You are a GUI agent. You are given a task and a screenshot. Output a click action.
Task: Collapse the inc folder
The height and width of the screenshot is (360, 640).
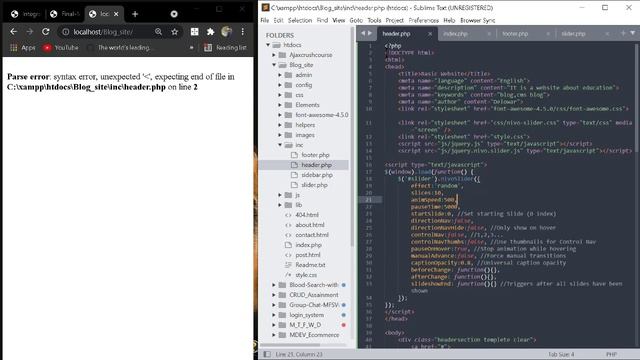(x=280, y=145)
